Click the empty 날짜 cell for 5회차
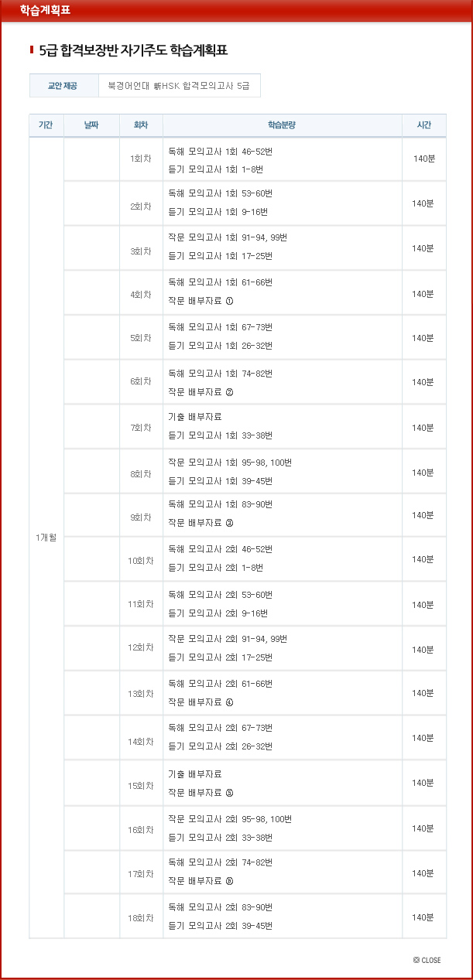This screenshot has width=473, height=980. click(x=91, y=338)
